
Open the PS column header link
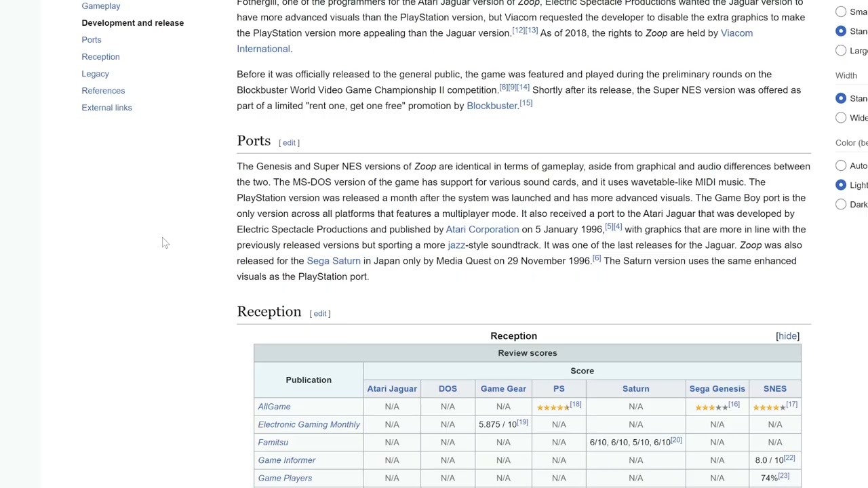[559, 388]
